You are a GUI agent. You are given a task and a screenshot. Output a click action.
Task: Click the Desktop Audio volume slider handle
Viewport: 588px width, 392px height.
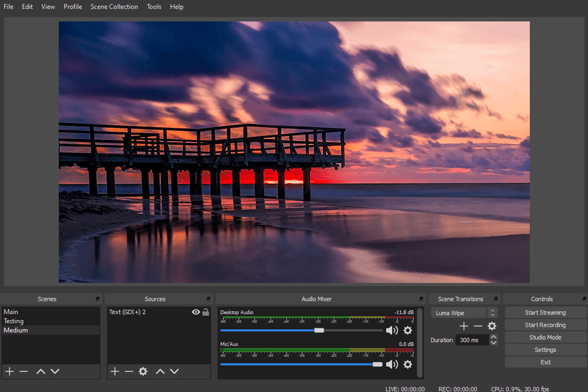319,330
